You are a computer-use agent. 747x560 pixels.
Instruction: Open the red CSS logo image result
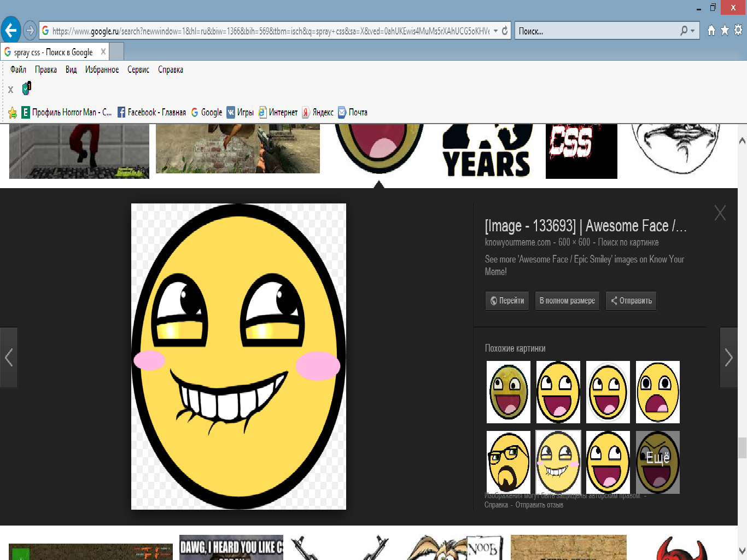[x=581, y=151]
